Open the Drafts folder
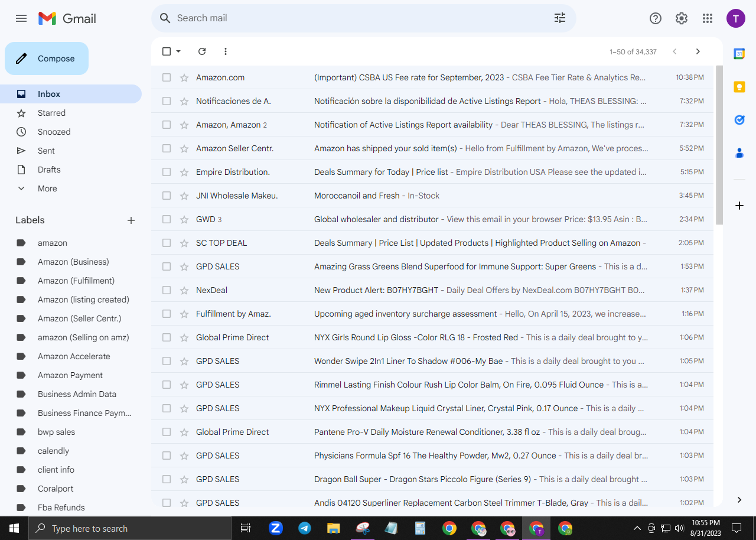 click(71, 170)
